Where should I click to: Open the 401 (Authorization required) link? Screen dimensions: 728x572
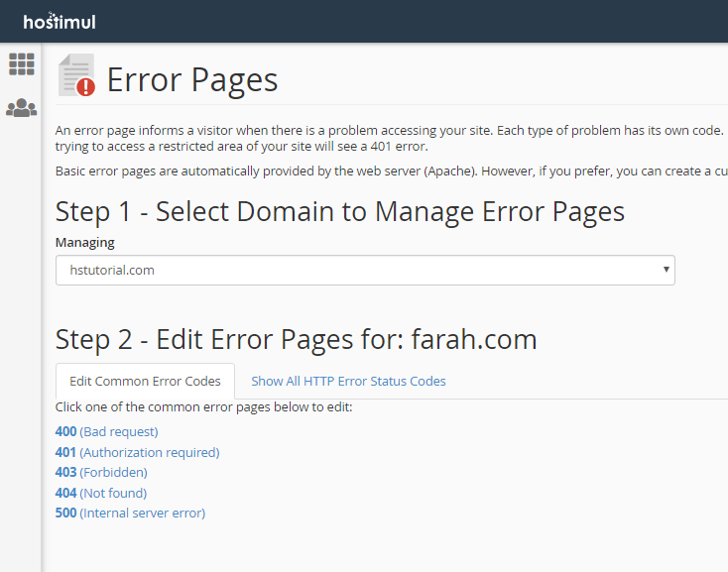tap(137, 452)
